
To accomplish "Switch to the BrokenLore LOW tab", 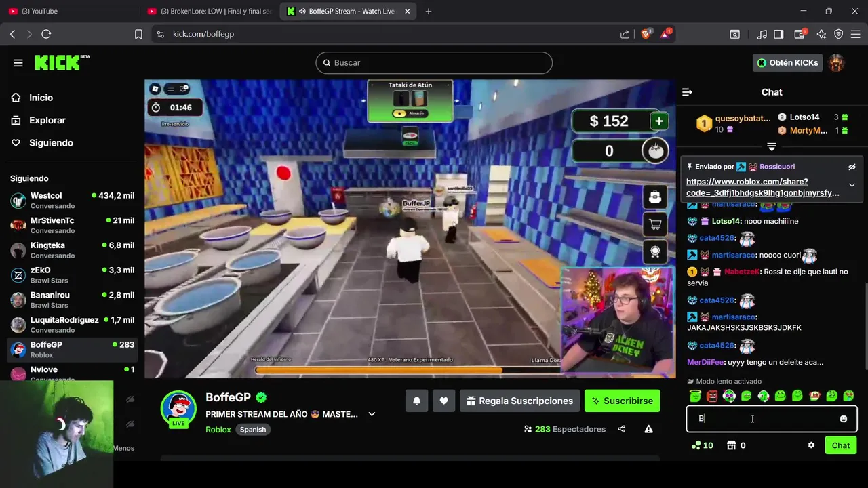I will (x=209, y=11).
